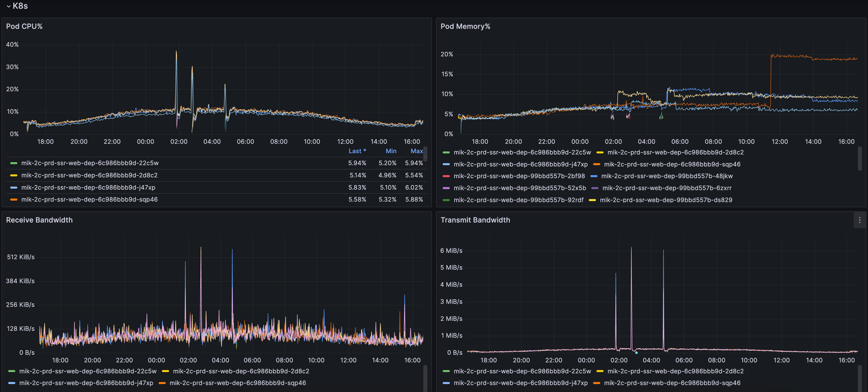Isolate 99bbd557b-48jkw series in Pod Memory legend

point(667,176)
